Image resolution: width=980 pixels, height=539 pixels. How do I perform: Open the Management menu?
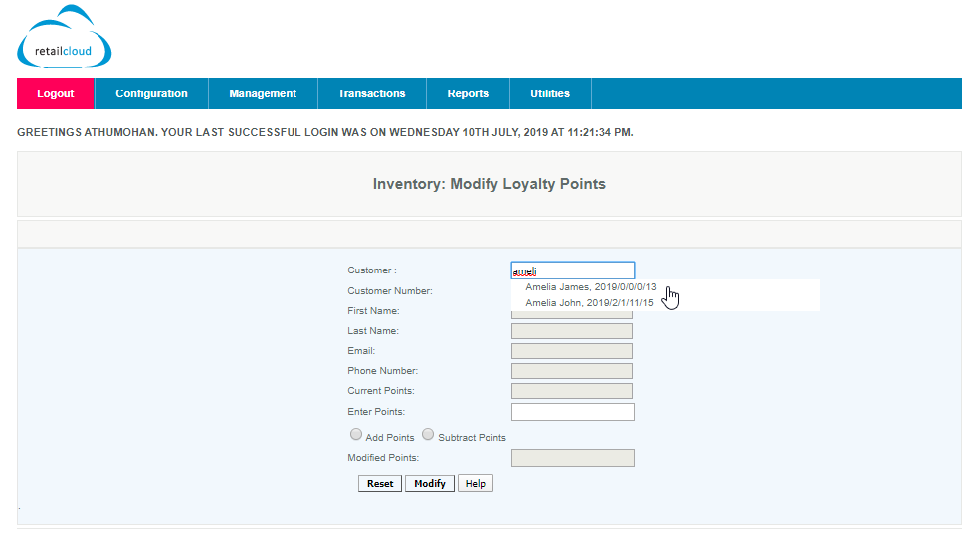(263, 93)
